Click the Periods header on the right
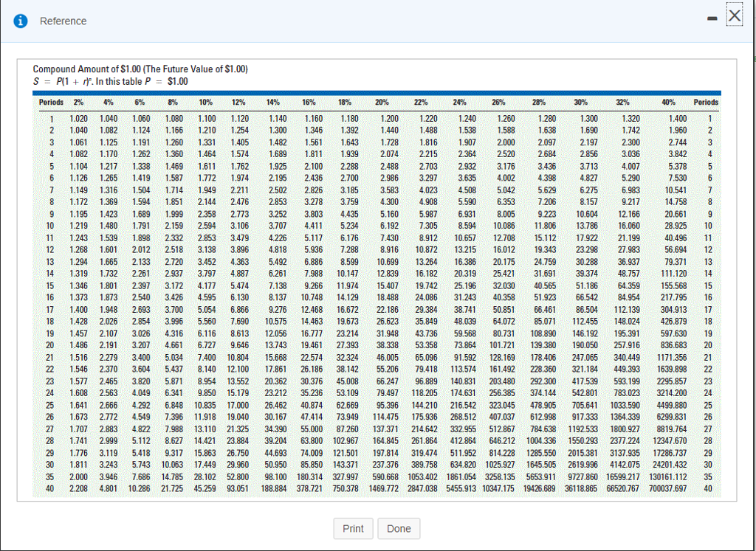The image size is (756, 551). pyautogui.click(x=707, y=103)
